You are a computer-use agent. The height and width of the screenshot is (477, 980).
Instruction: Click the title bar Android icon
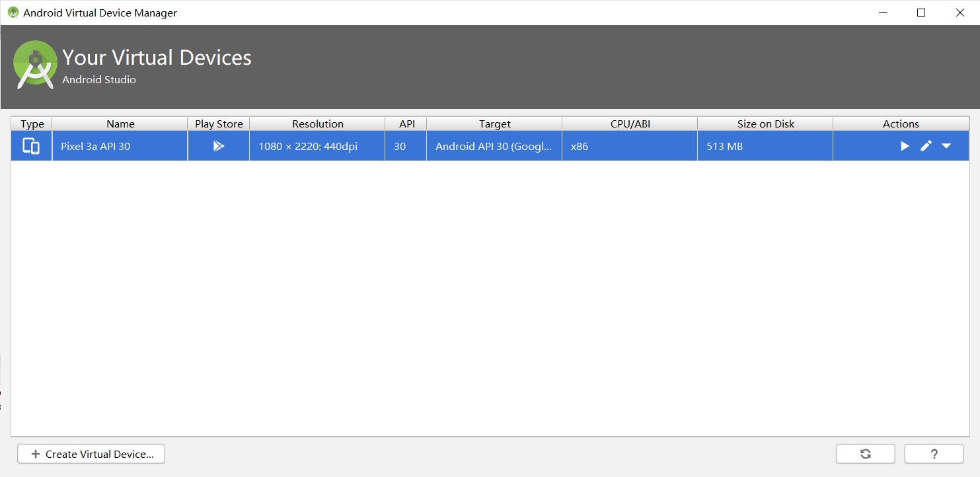(13, 13)
